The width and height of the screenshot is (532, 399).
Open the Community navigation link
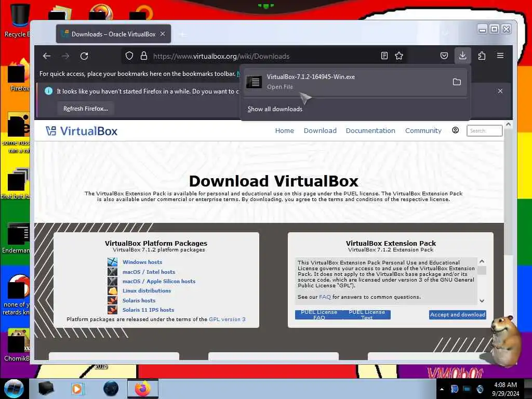(423, 130)
